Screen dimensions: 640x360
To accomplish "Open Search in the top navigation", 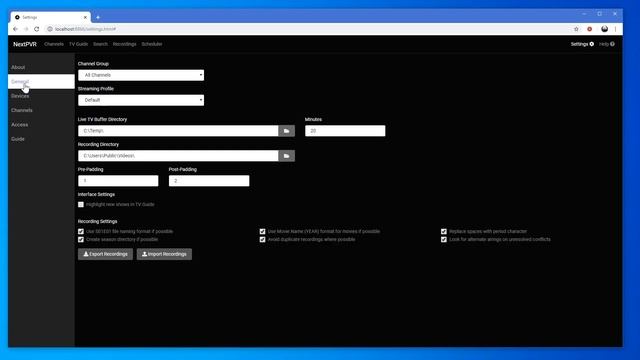I will 100,44.
